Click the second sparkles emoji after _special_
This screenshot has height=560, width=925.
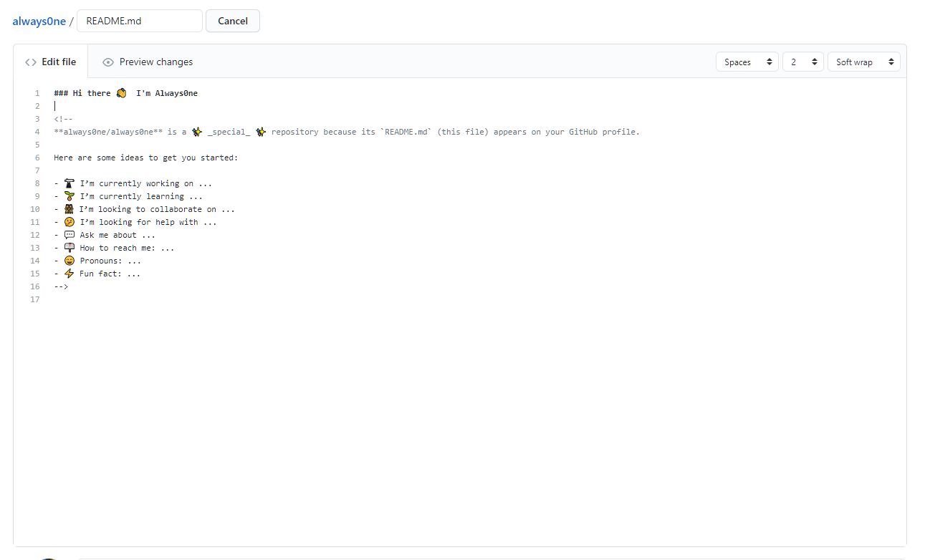click(261, 132)
